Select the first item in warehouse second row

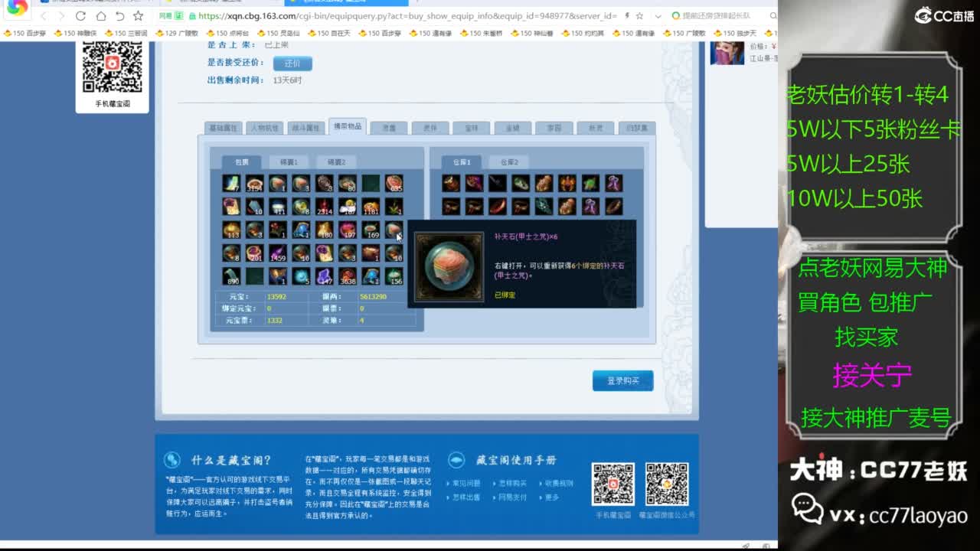[451, 206]
